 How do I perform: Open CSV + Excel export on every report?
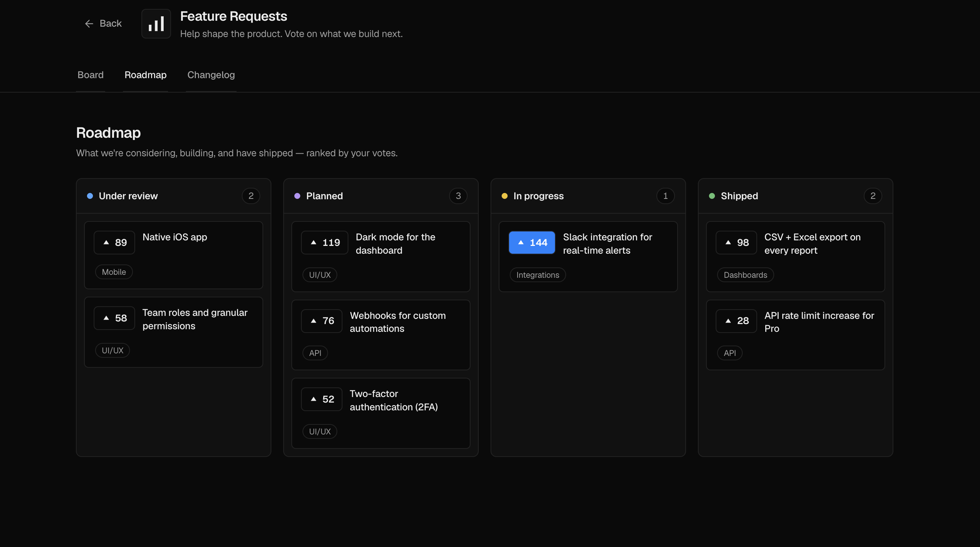[813, 244]
